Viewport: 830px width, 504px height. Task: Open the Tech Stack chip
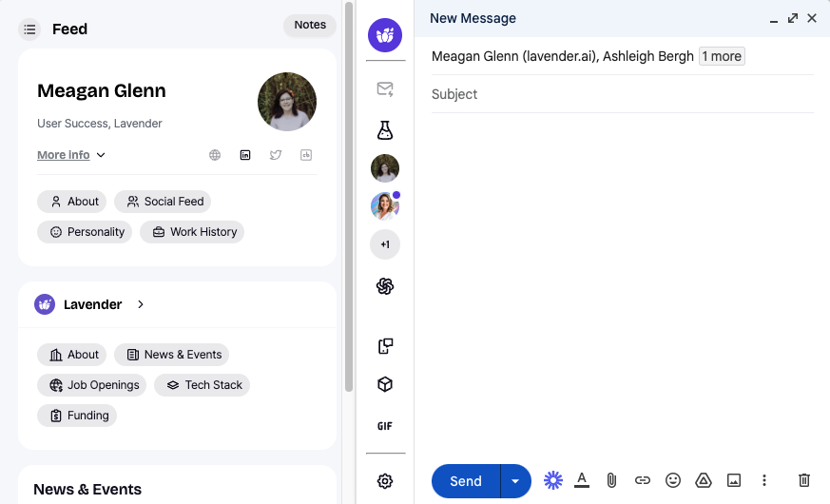(x=202, y=385)
